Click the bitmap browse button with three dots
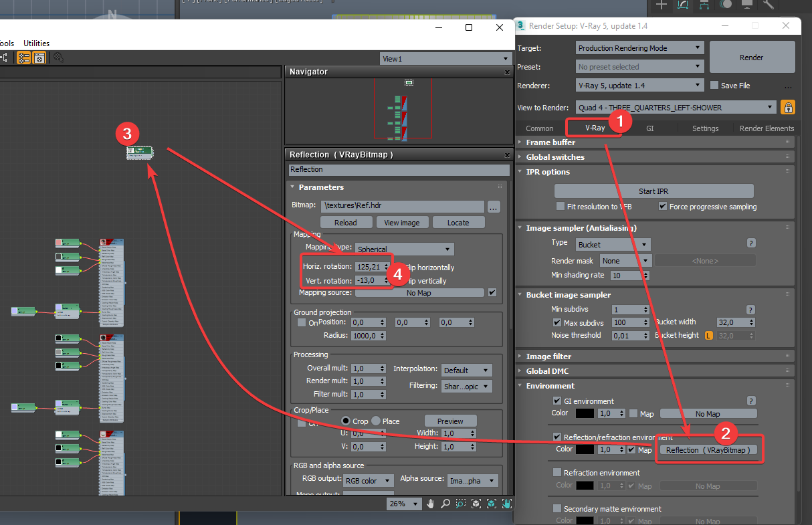The height and width of the screenshot is (525, 812). click(x=494, y=207)
